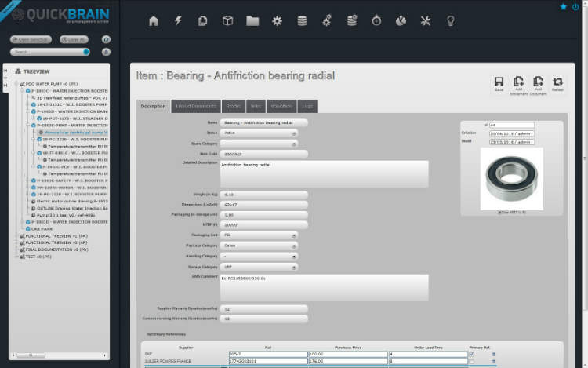
Task: Go to the home icon in top toolbar
Action: [x=154, y=20]
